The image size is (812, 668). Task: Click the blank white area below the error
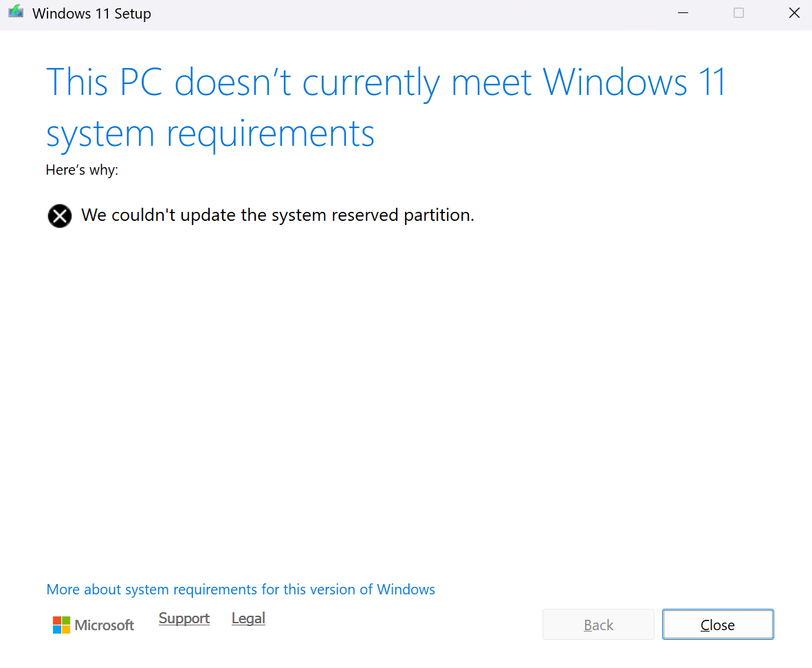(x=404, y=394)
